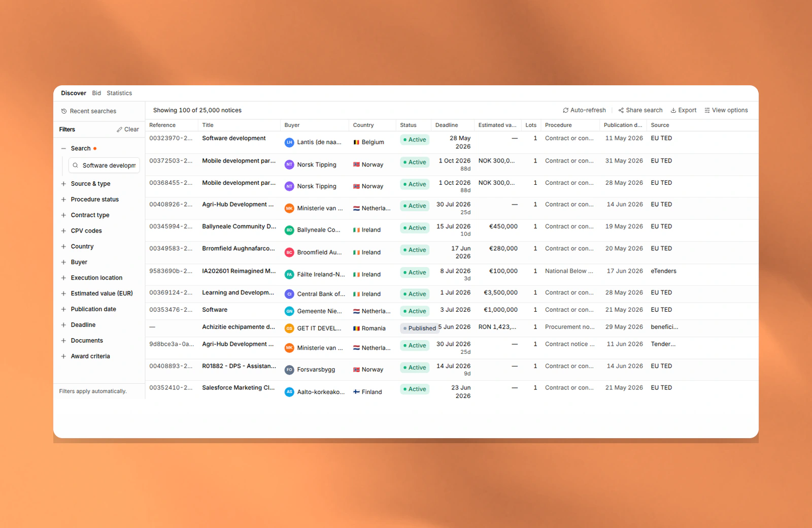The height and width of the screenshot is (528, 812).
Task: Click Broomfield Au buyer avatar
Action: [x=289, y=252]
